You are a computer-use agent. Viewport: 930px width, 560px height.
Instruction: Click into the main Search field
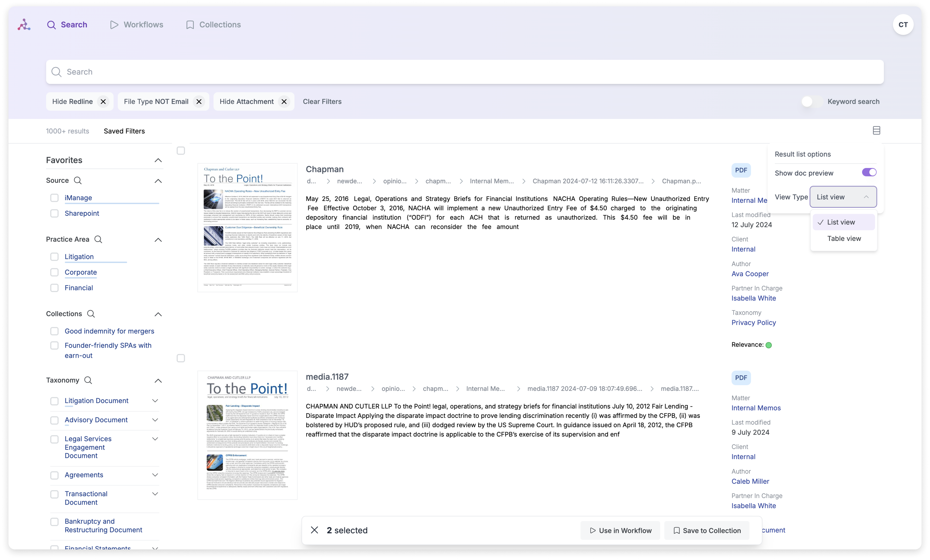(465, 72)
